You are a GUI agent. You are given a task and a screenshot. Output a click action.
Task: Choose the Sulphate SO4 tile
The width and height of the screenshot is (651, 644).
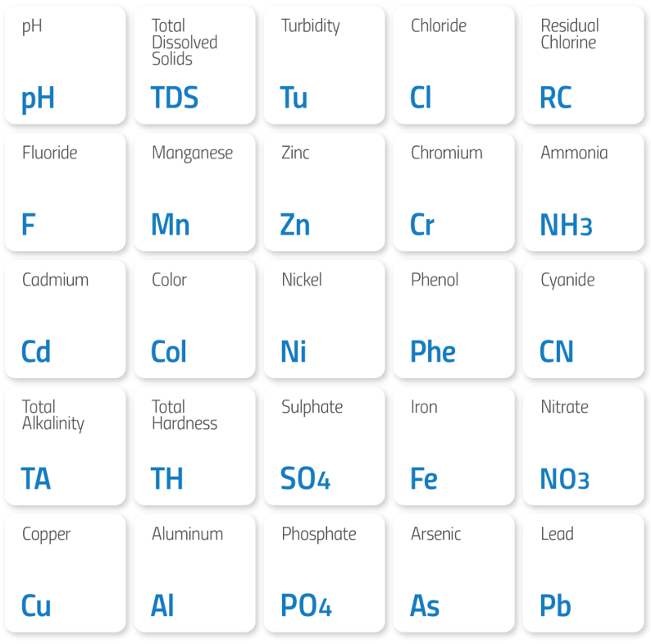[x=325, y=446]
